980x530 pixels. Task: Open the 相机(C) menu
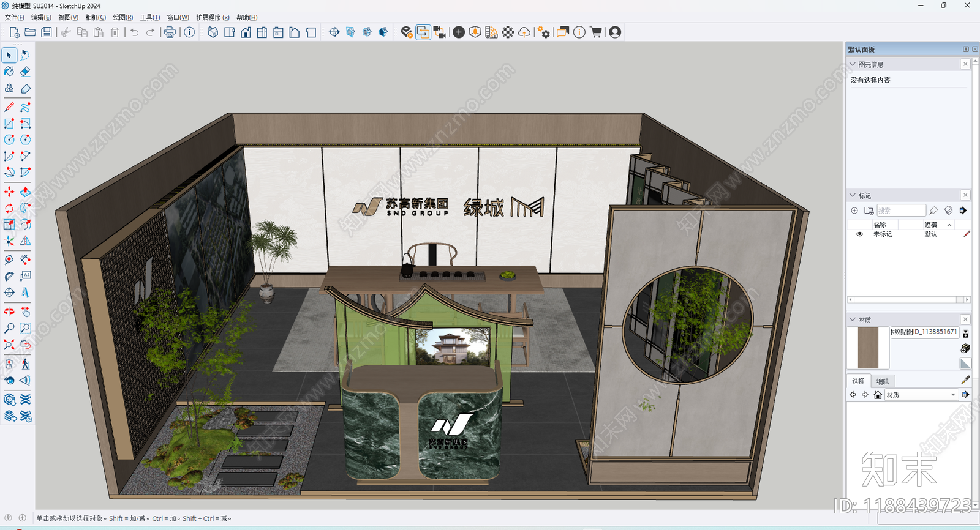click(x=96, y=17)
